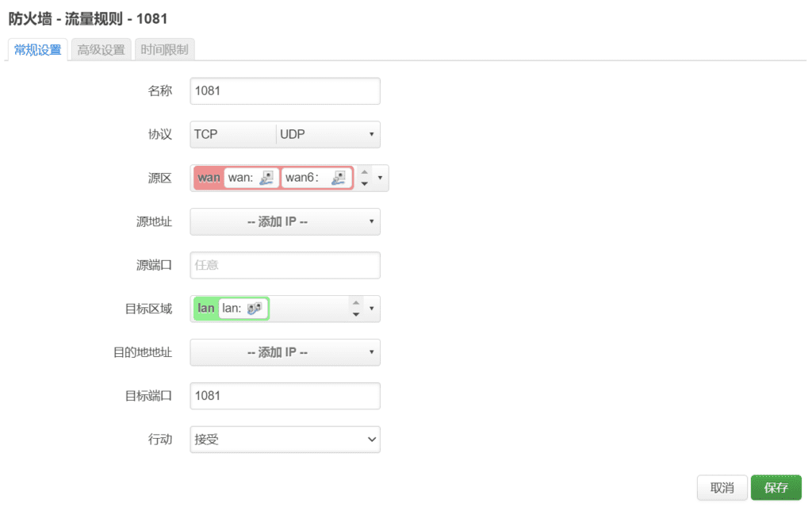Click the 名称 field containing 1081
Image resolution: width=812 pixels, height=507 pixels.
point(284,90)
